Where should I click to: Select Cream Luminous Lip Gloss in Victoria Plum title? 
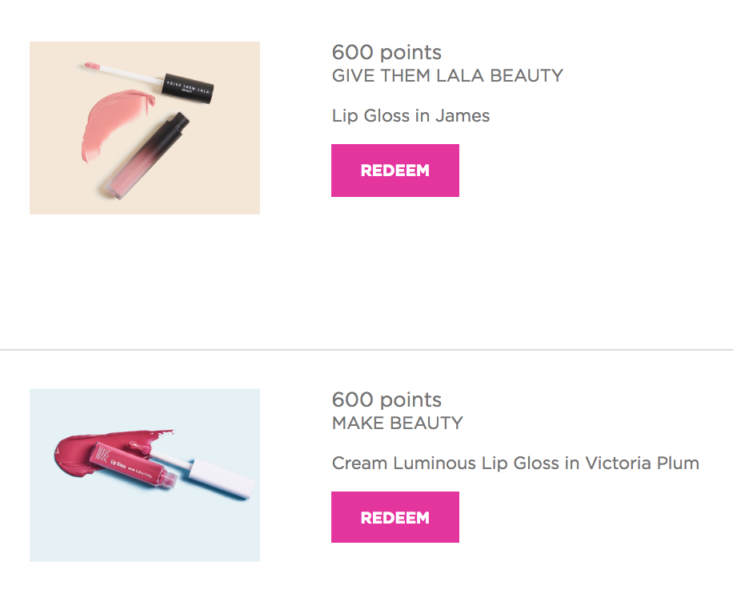(x=515, y=463)
